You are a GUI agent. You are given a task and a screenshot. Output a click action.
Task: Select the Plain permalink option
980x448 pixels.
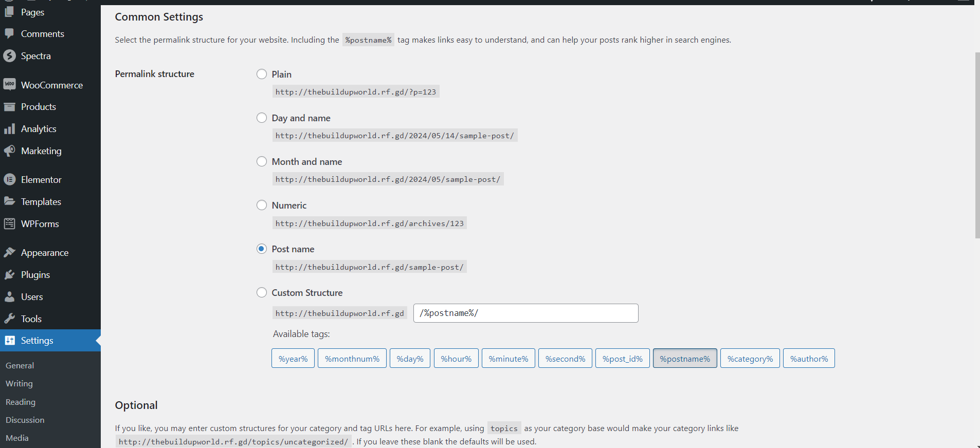pos(262,74)
